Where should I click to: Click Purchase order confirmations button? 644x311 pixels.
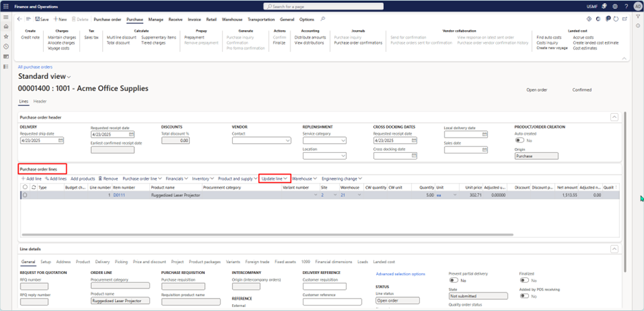358,42
